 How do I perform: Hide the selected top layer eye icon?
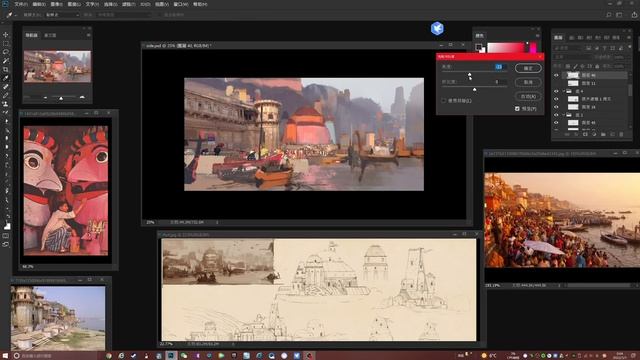(556, 75)
